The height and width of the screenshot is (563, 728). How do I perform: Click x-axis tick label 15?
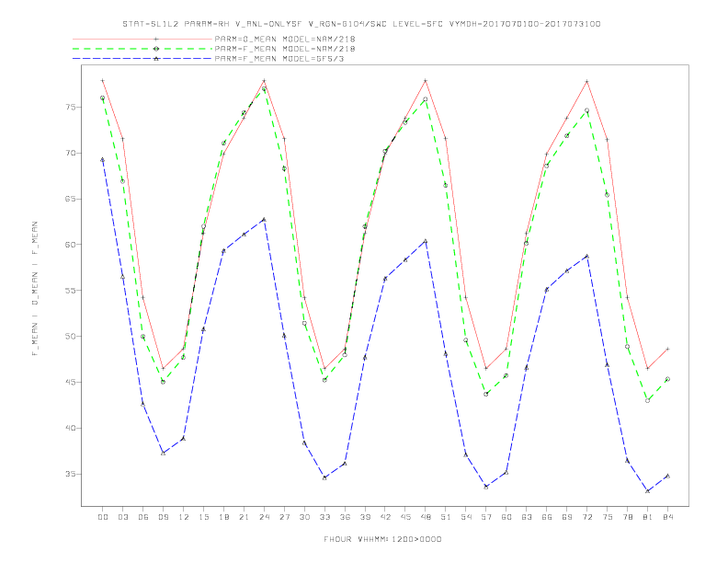(203, 517)
